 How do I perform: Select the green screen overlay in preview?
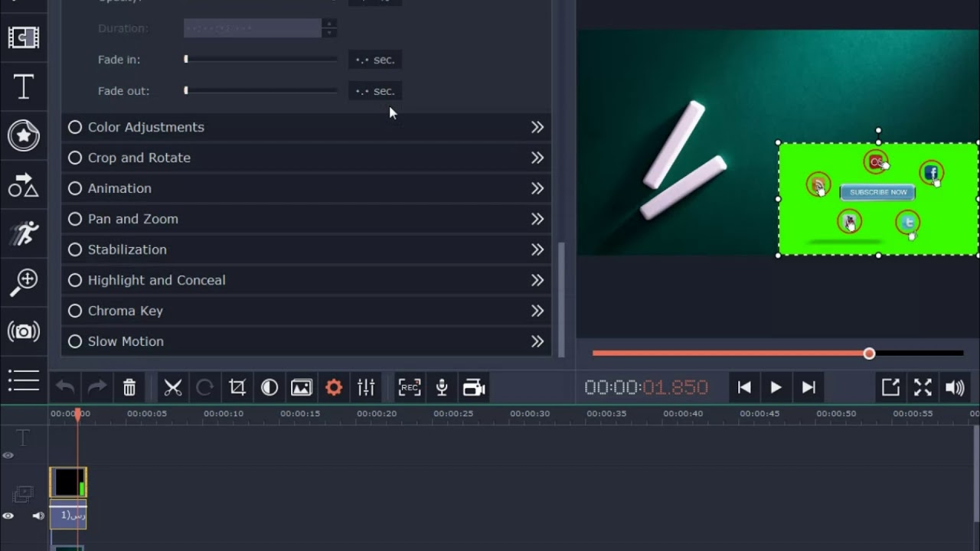[878, 199]
